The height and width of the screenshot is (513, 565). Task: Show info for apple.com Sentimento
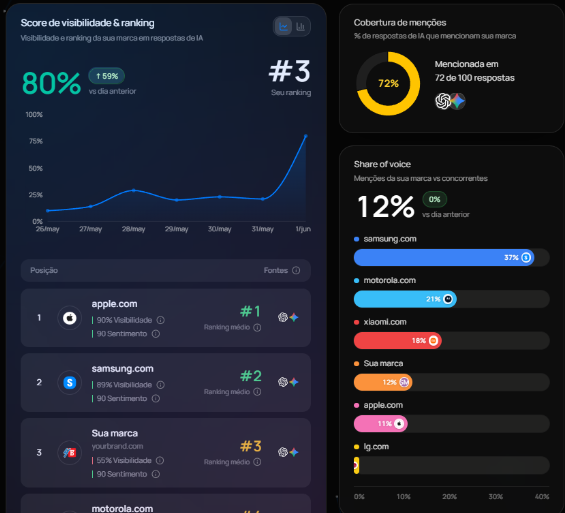coord(156,334)
